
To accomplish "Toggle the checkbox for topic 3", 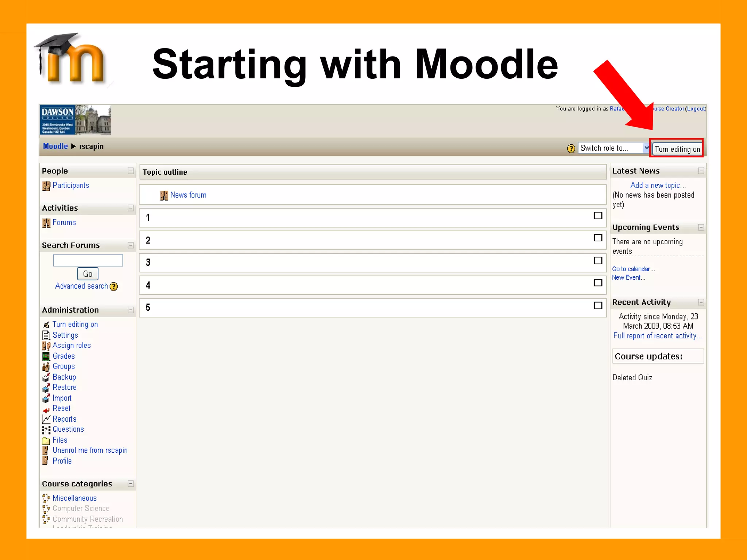I will (598, 261).
